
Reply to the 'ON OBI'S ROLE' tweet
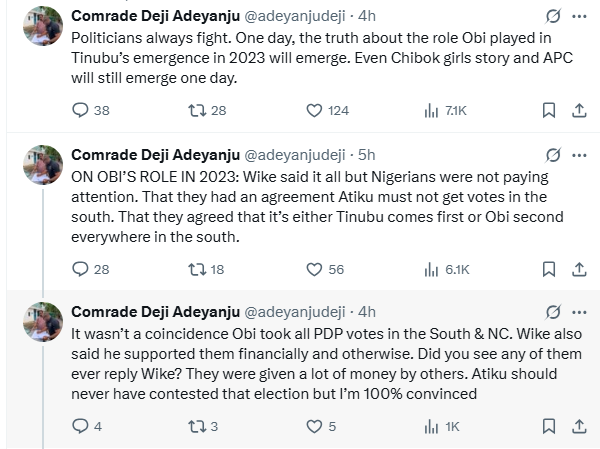(x=81, y=269)
